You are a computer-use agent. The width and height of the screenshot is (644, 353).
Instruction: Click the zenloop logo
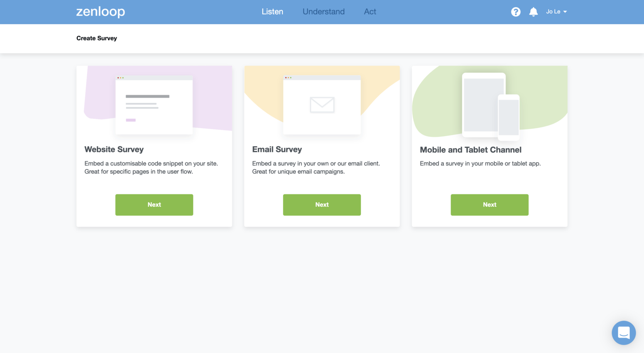pyautogui.click(x=100, y=12)
